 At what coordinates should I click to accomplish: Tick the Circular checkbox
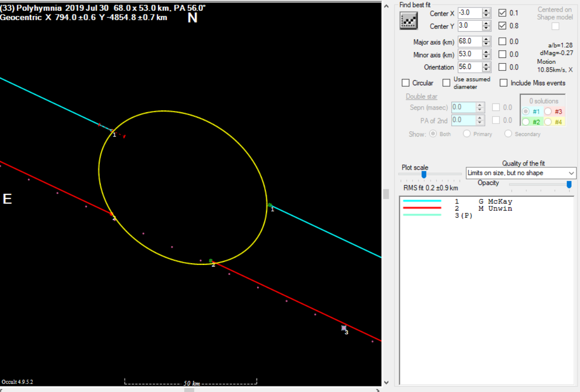(405, 83)
